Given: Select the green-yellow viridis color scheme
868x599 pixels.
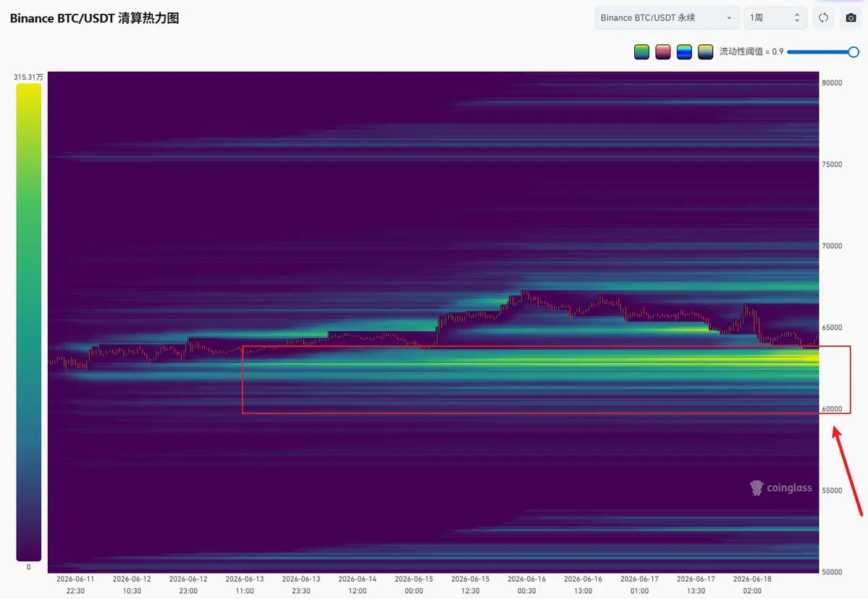Looking at the screenshot, I should pos(641,52).
